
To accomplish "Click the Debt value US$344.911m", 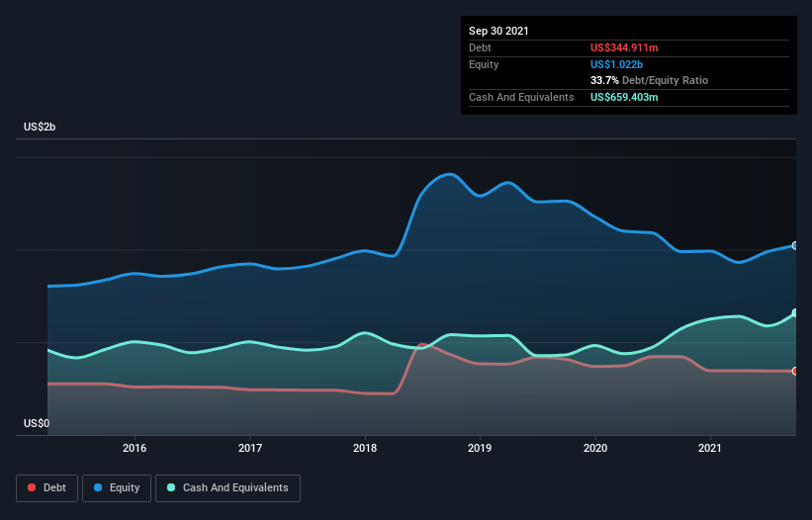I will pyautogui.click(x=624, y=47).
